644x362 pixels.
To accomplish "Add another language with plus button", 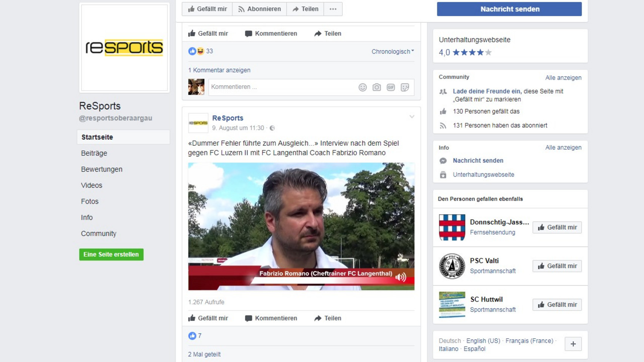I will (x=573, y=344).
